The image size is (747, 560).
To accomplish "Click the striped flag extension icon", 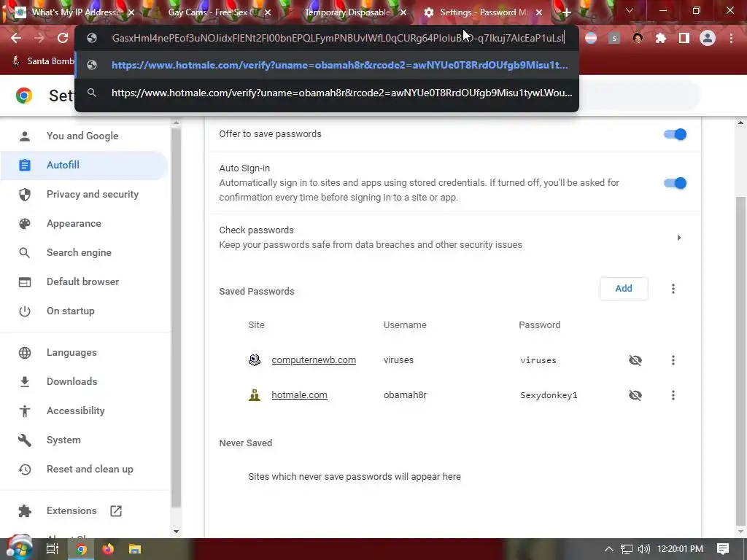I will tap(591, 38).
